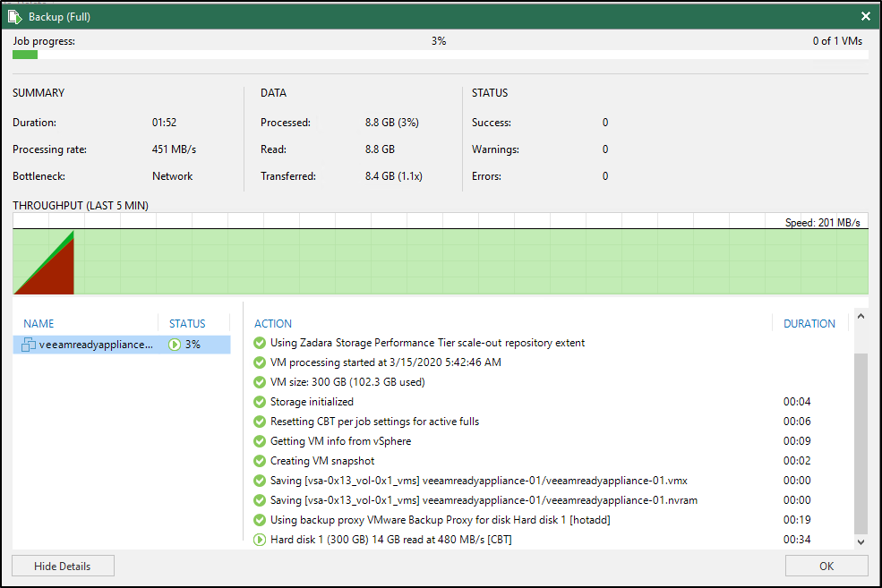Click the DURATION column header

pyautogui.click(x=809, y=324)
